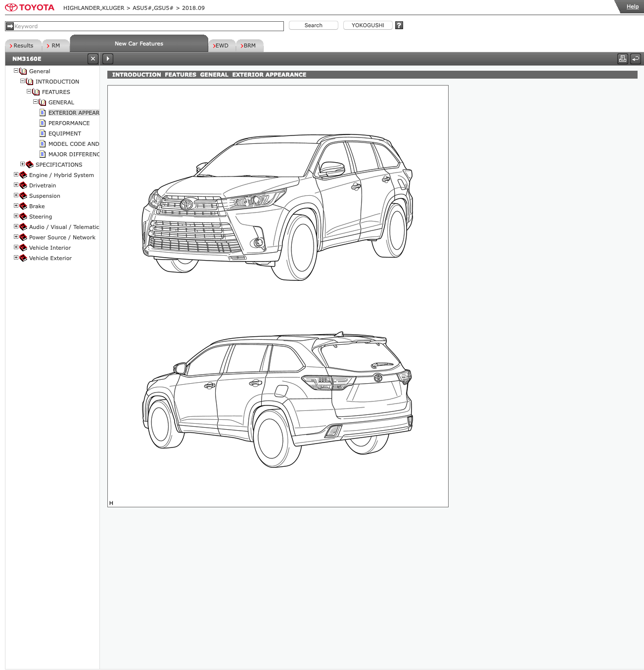644x670 pixels.
Task: Open the MODEL CODE document page
Action: (74, 144)
